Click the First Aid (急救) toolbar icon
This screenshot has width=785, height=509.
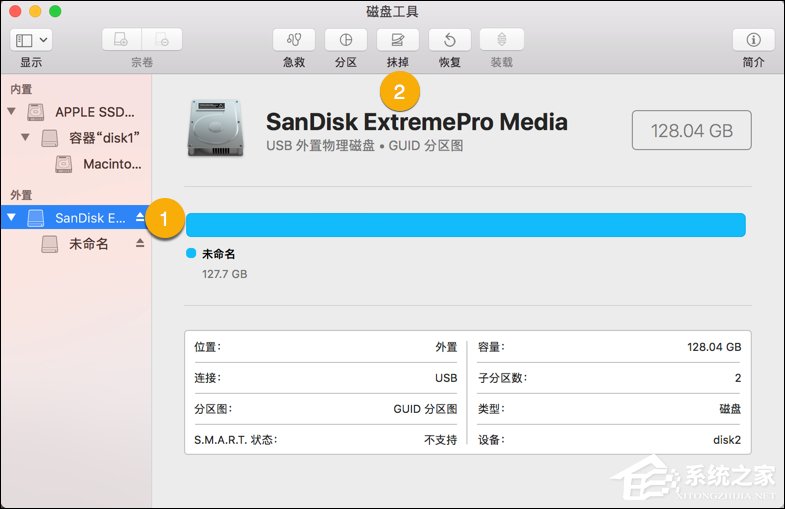click(x=294, y=40)
